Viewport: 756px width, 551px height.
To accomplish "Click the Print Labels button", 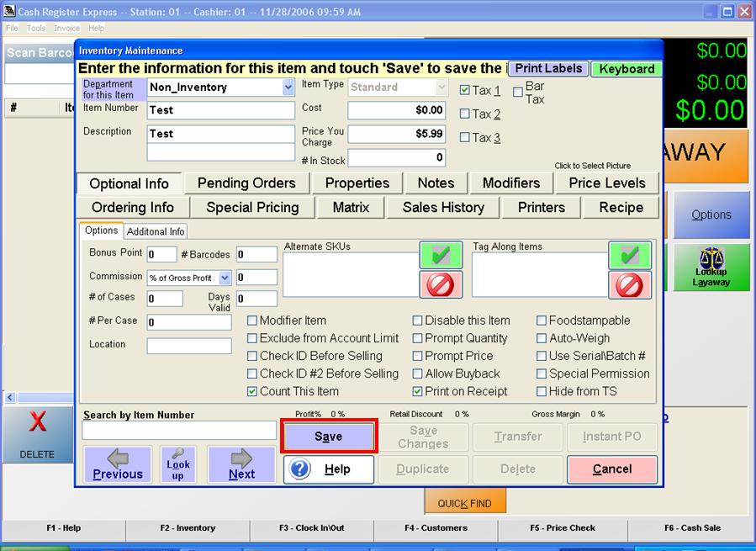I will 548,68.
